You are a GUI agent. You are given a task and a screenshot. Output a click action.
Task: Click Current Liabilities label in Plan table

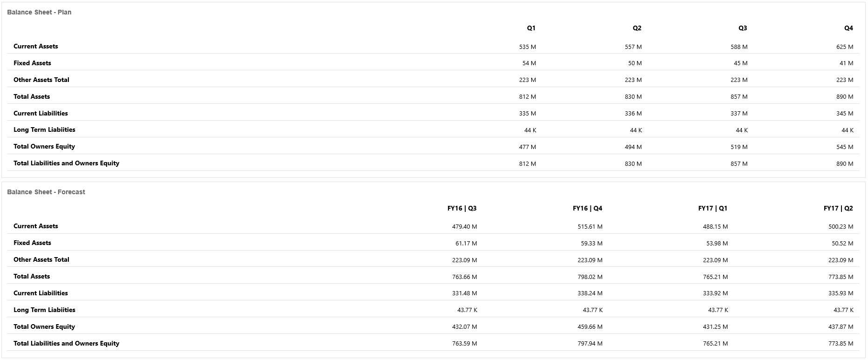[41, 113]
